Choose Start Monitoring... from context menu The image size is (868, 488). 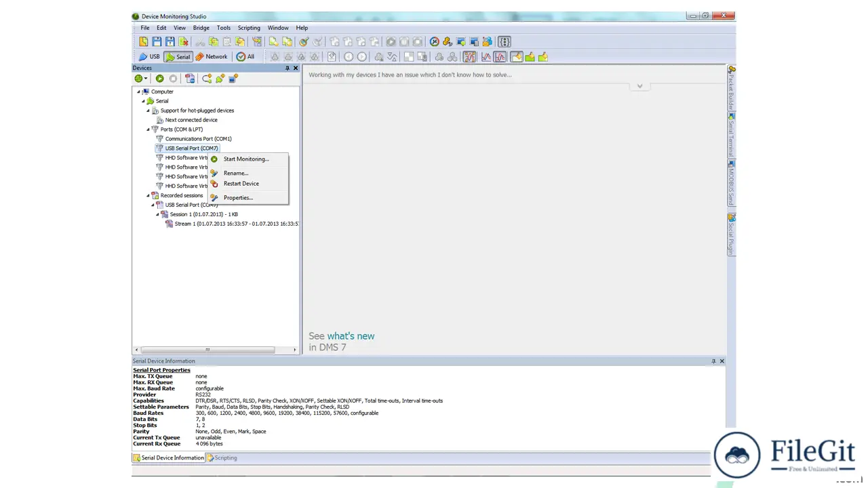point(248,159)
